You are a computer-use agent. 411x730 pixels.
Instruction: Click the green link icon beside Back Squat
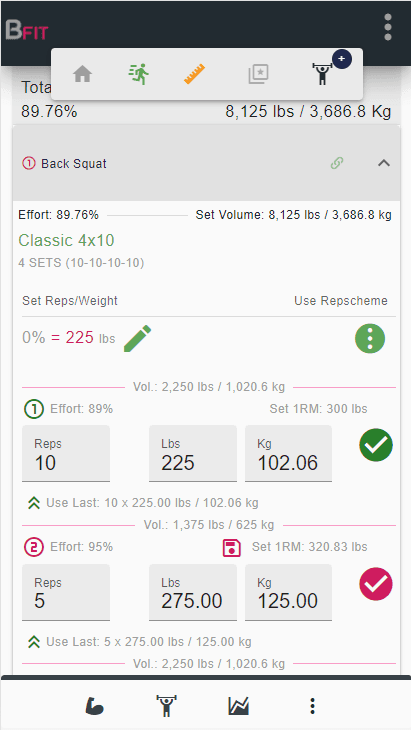point(337,163)
